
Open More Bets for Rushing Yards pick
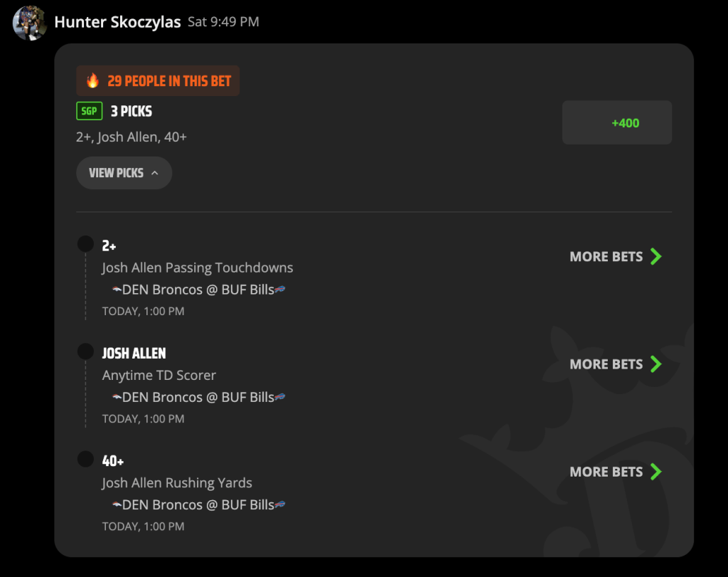tap(615, 472)
